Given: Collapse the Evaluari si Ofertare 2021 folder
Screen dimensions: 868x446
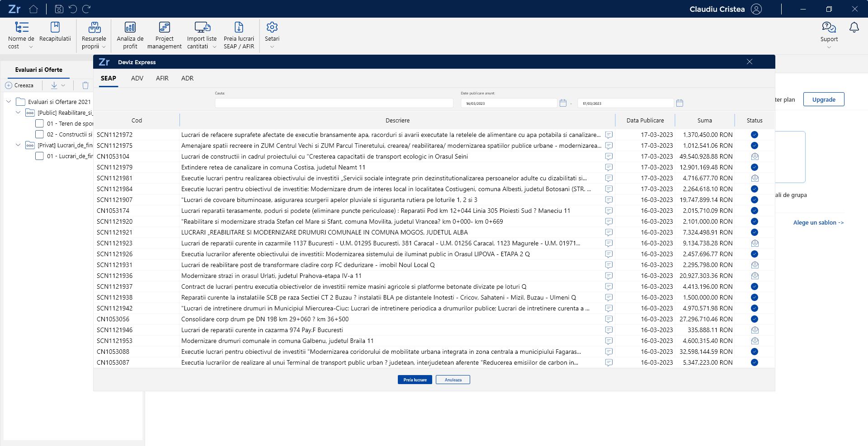Looking at the screenshot, I should coord(9,102).
